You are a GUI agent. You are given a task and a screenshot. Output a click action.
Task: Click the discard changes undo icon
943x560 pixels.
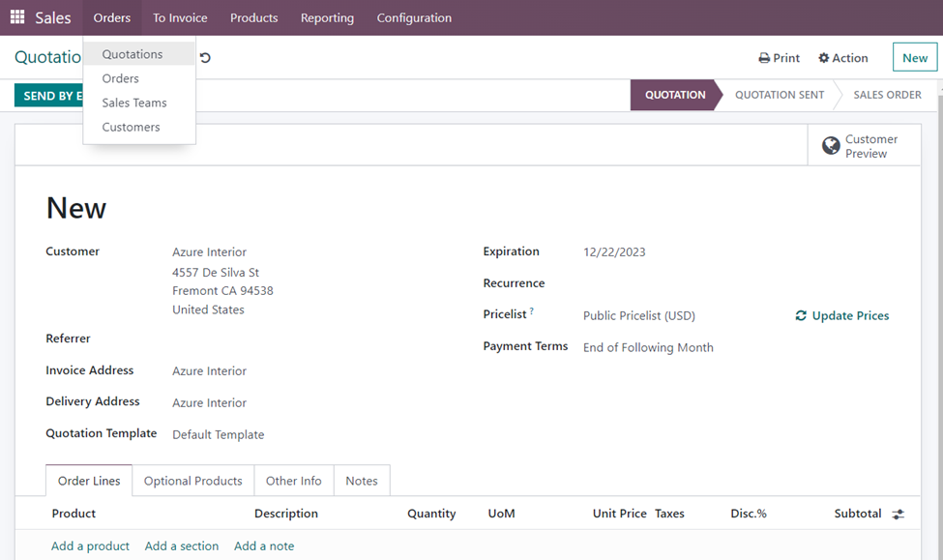[205, 58]
